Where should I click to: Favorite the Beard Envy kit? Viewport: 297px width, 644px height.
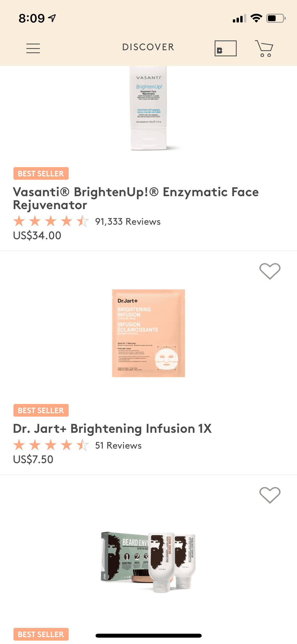pos(270,495)
